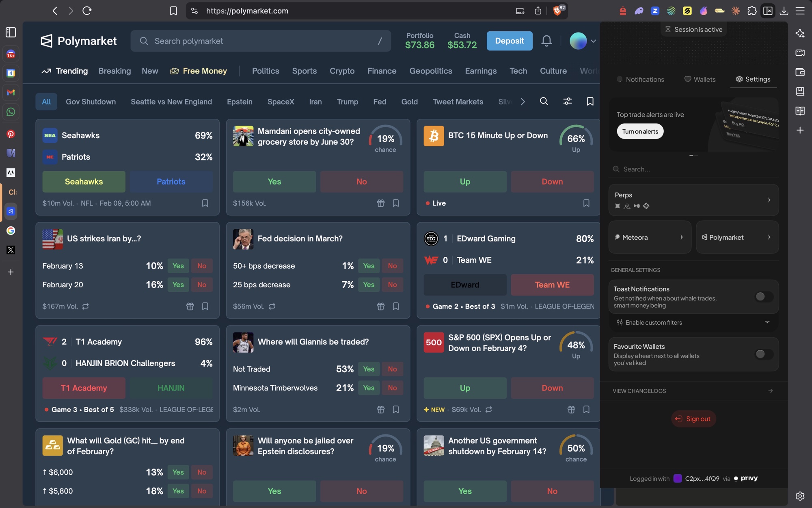Toggle the browser sidebar panel
This screenshot has width=812, height=508.
[x=11, y=32]
